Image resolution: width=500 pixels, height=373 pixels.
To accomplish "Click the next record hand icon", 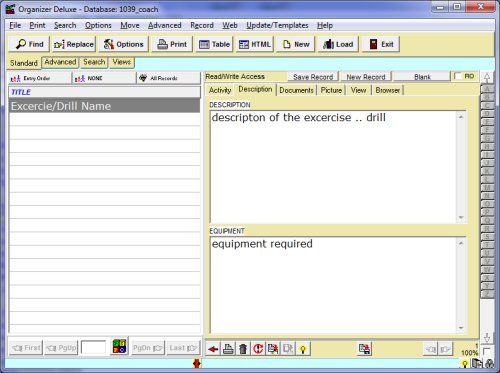I will tap(444, 349).
